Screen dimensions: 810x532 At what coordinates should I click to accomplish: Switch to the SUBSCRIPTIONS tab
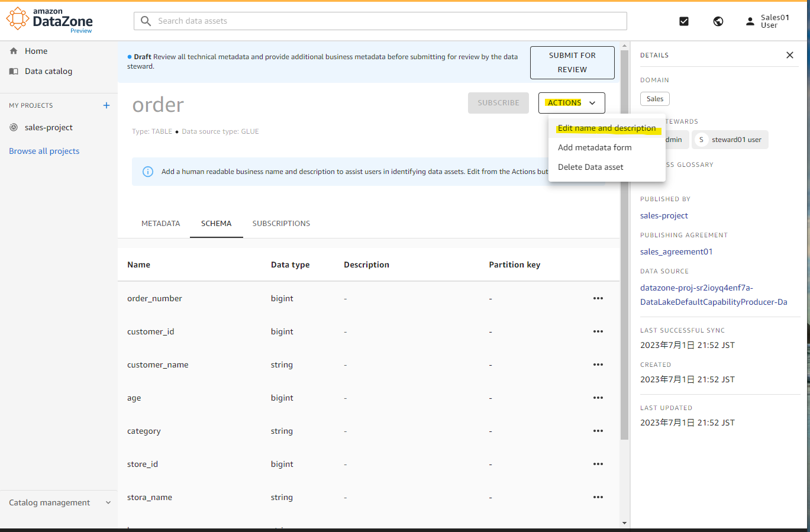[x=281, y=223]
